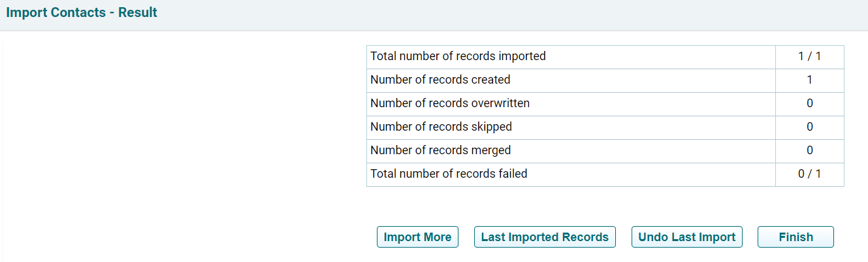This screenshot has width=868, height=262.
Task: Select the 'Total number of records failed' label
Action: point(449,174)
